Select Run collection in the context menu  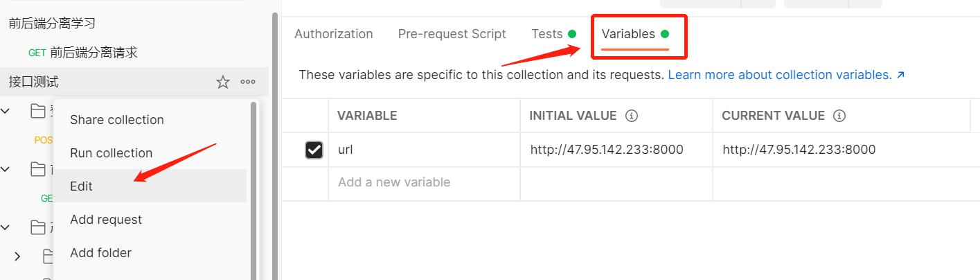[x=111, y=153]
